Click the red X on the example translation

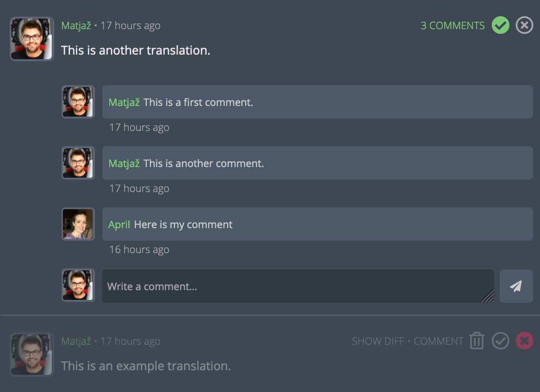[524, 341]
